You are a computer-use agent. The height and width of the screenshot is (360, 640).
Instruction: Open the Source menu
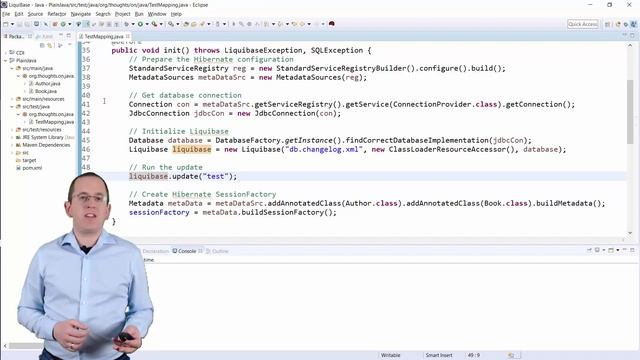35,14
